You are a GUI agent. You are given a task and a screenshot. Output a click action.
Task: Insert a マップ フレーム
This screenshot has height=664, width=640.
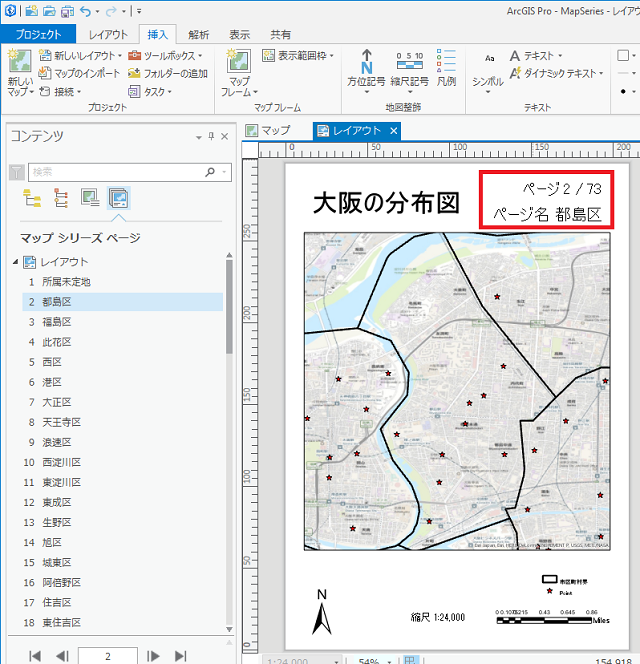239,72
